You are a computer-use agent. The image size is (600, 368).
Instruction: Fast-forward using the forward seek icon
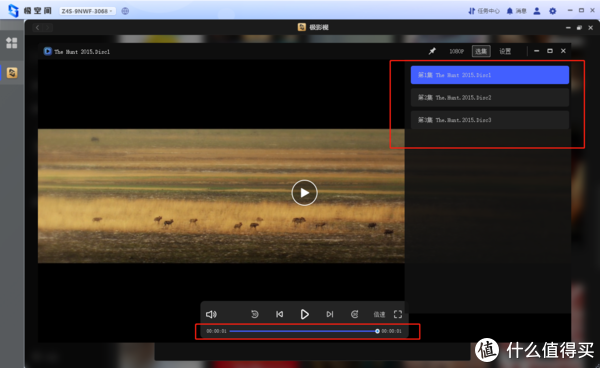point(355,314)
